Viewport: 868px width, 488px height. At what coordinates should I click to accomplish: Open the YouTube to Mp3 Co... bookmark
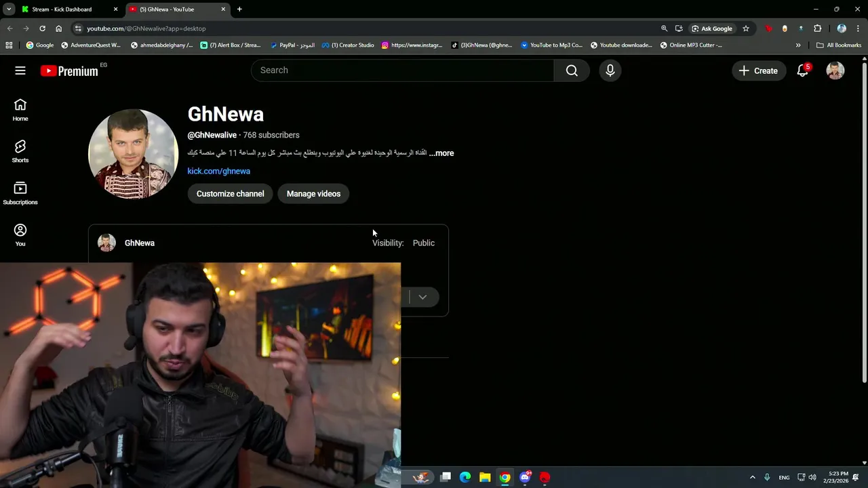point(552,45)
